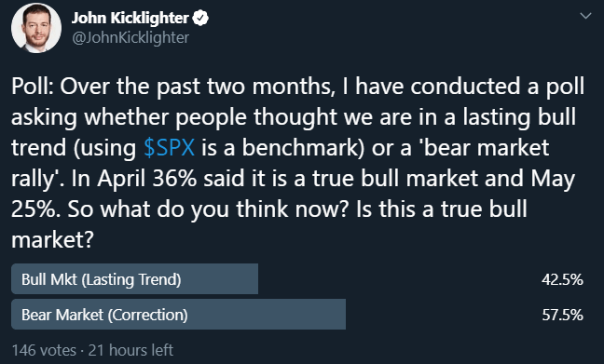Click the 42.5% poll result figure

[x=562, y=279]
